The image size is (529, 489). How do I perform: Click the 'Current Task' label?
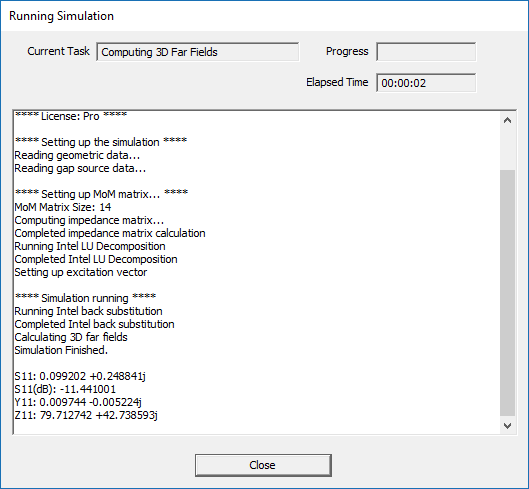[x=58, y=51]
